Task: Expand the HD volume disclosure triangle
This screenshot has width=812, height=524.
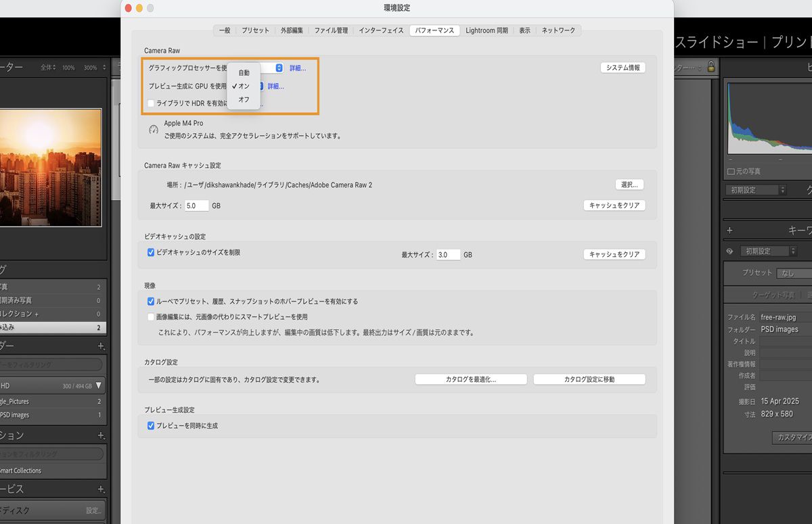Action: tap(98, 385)
